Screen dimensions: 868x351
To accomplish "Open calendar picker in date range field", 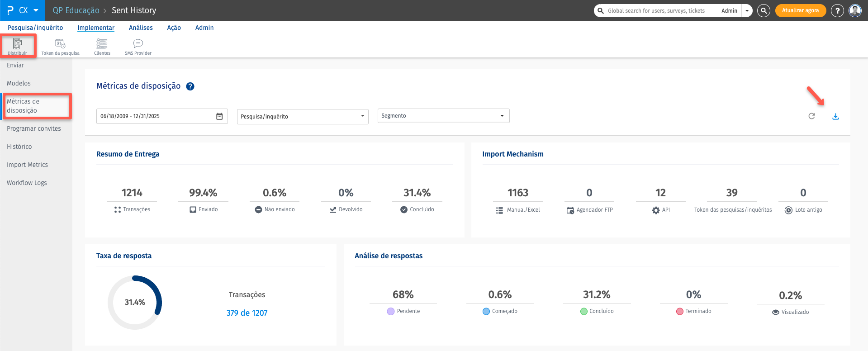I will [219, 116].
